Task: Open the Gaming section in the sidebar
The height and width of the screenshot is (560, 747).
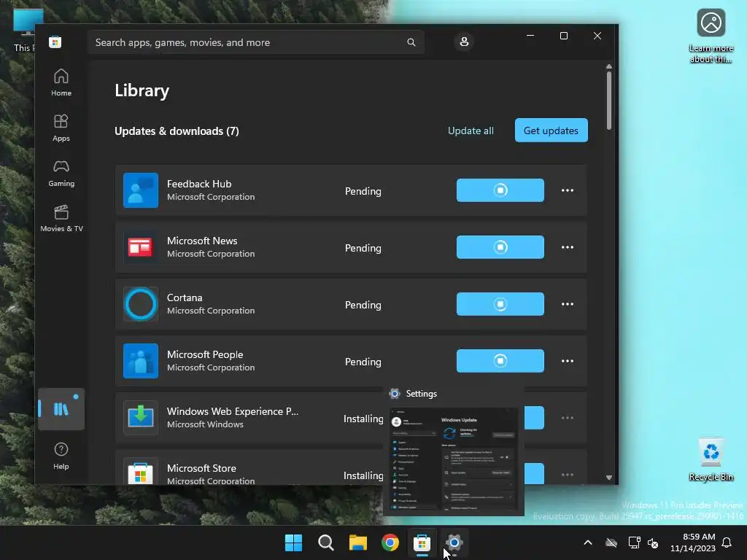Action: point(61,174)
